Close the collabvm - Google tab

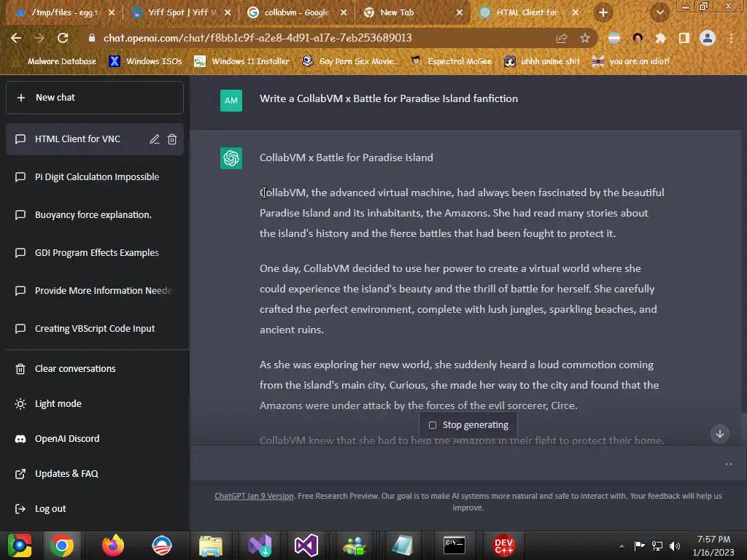click(344, 12)
